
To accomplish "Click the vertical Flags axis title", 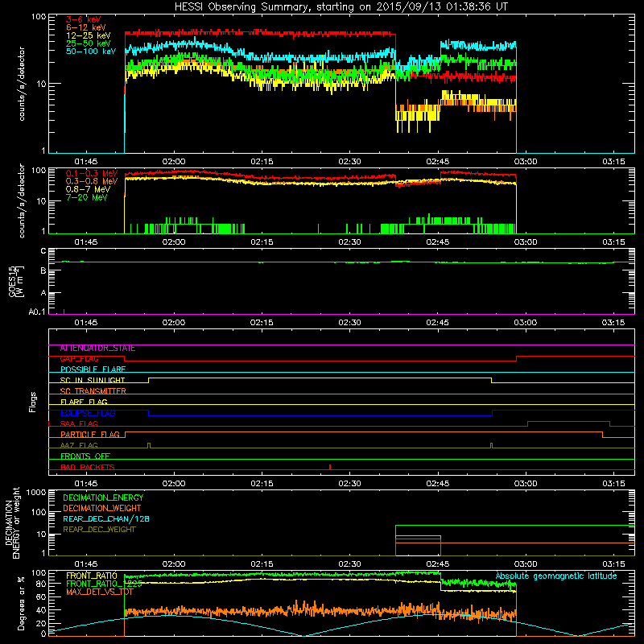I will click(x=33, y=402).
